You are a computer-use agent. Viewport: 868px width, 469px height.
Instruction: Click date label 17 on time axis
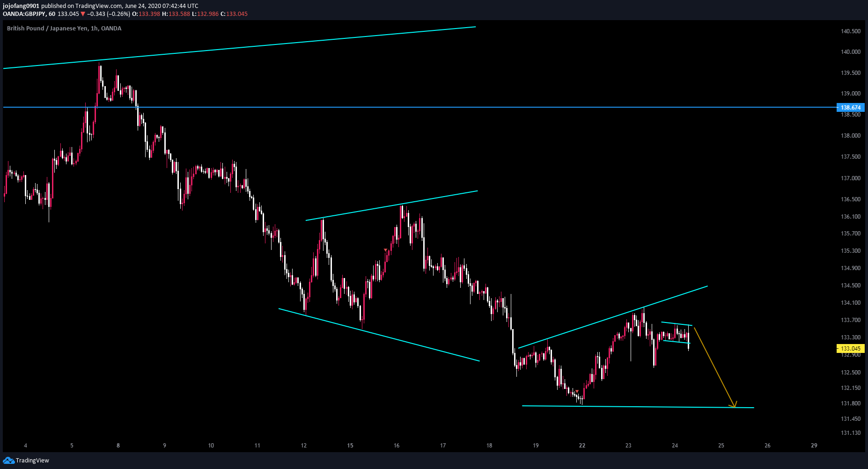[443, 446]
